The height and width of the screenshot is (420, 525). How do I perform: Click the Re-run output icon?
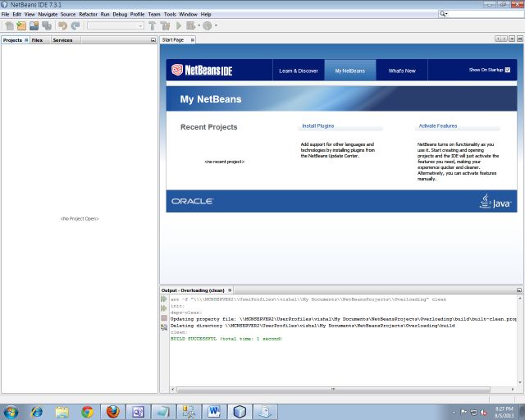164,299
